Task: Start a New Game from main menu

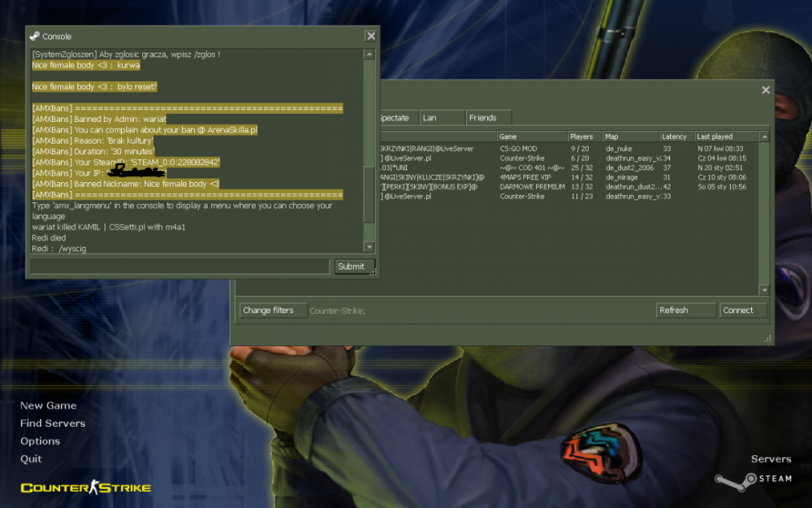Action: 48,406
